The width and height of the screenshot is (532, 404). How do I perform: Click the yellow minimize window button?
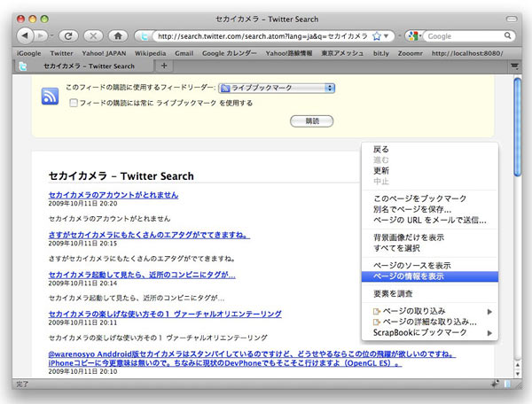coord(33,19)
